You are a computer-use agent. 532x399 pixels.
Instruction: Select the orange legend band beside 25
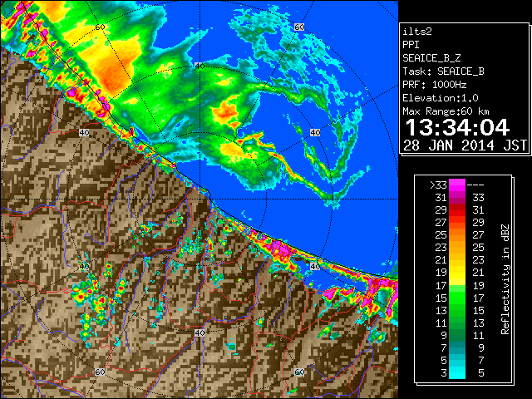[x=457, y=235]
